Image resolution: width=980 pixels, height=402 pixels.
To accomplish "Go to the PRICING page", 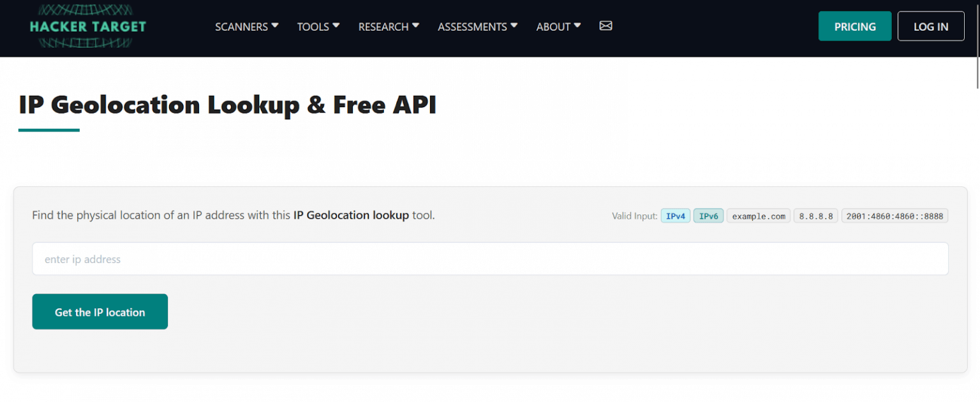I will click(x=854, y=26).
